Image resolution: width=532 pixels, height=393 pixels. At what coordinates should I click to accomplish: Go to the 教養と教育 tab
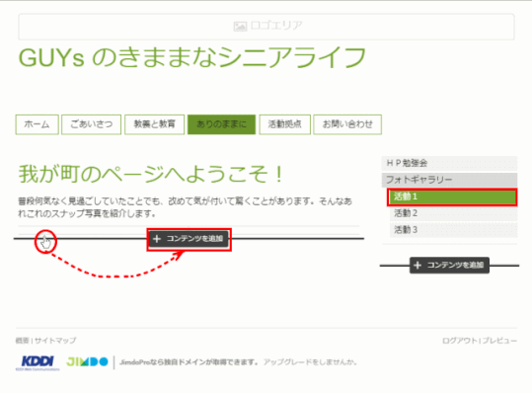[154, 124]
